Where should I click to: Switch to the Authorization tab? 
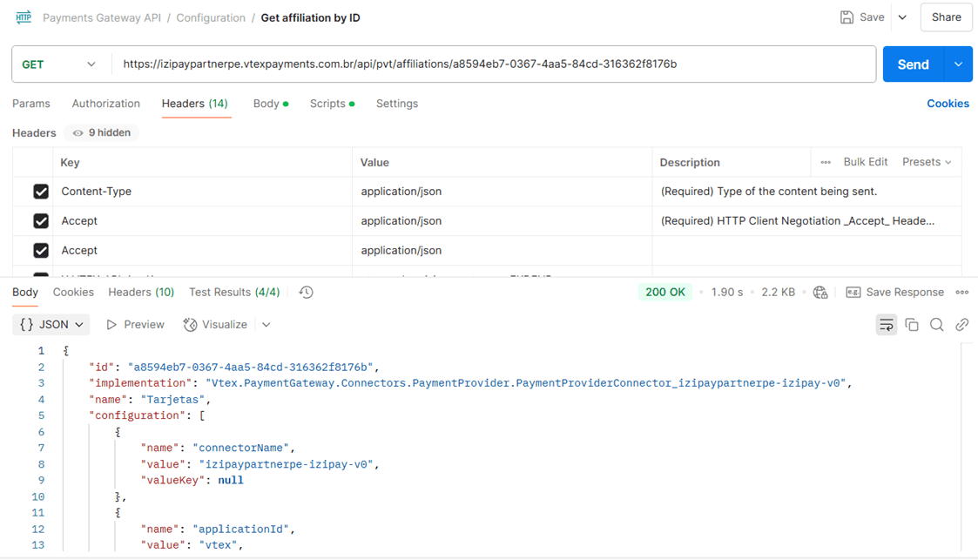[106, 104]
